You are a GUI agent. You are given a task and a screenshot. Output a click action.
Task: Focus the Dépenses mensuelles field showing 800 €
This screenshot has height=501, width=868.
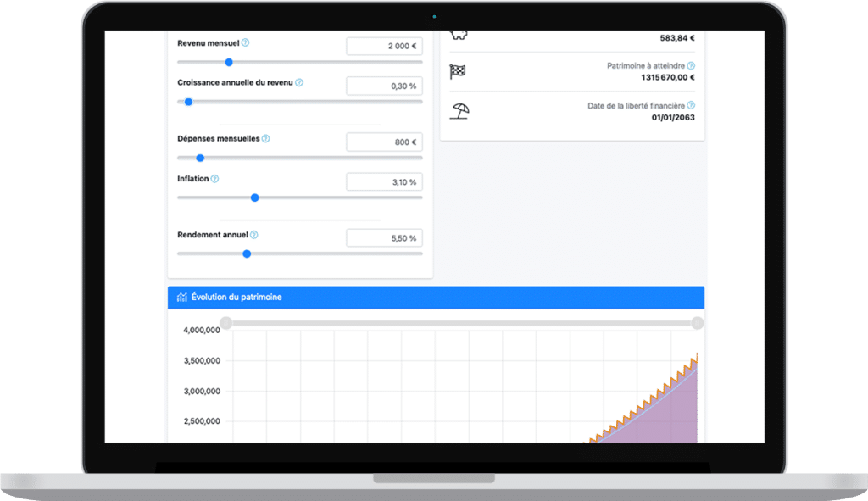point(384,142)
